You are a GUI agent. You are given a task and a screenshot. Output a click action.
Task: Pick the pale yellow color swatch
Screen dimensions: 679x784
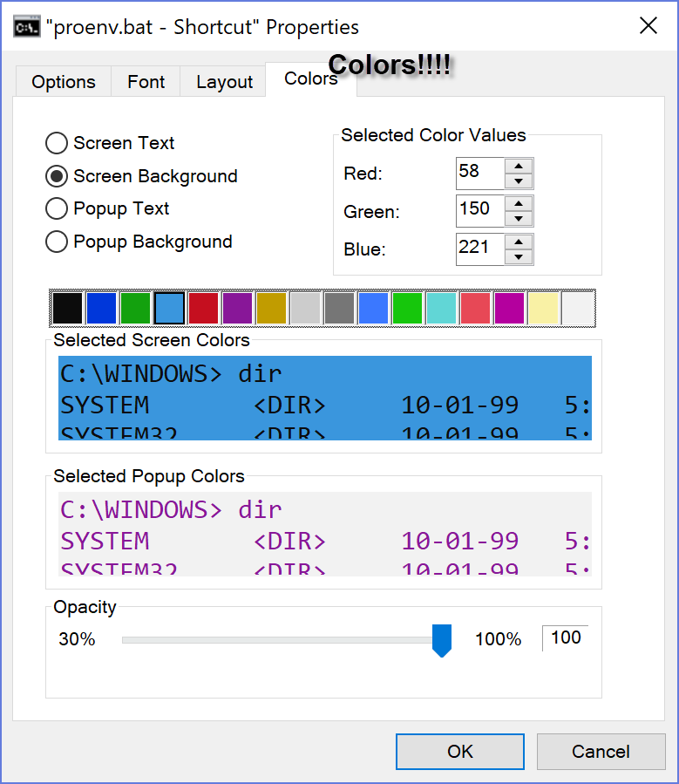(x=543, y=308)
